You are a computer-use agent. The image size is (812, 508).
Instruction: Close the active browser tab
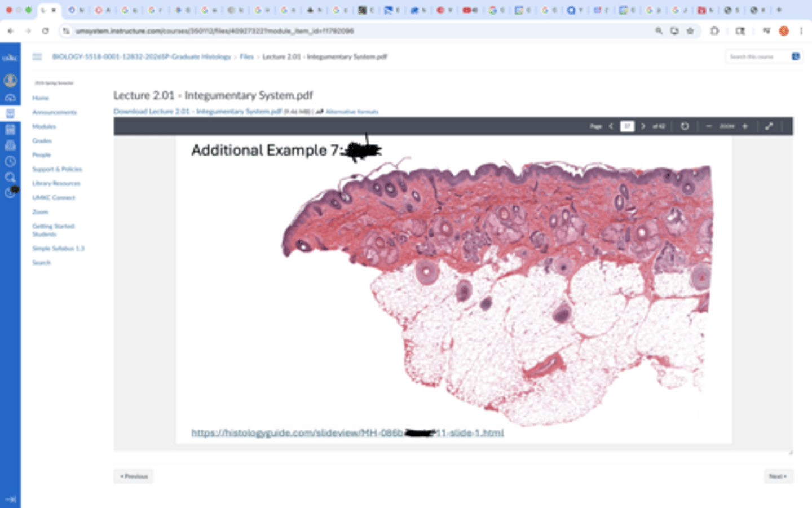coord(54,10)
